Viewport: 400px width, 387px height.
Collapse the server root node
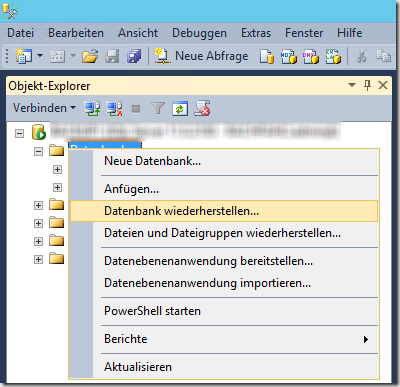20,134
